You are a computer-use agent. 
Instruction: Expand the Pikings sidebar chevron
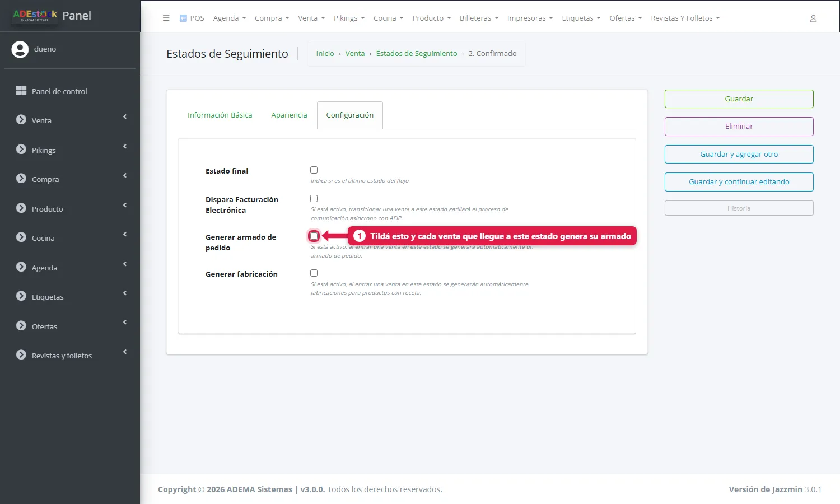tap(125, 147)
